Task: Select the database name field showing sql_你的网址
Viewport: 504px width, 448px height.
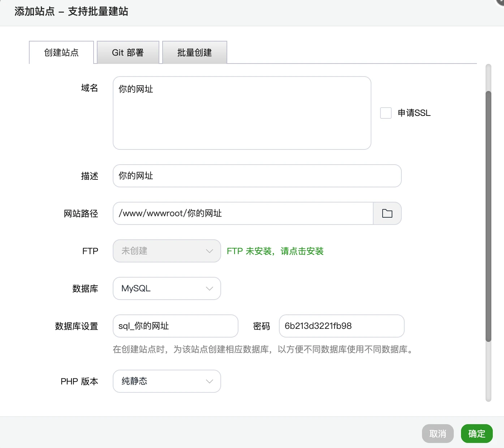Action: click(175, 326)
